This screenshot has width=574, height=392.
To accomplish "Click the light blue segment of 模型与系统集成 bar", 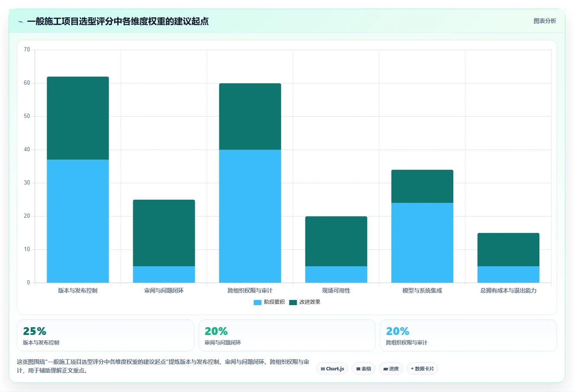I will click(x=422, y=243).
